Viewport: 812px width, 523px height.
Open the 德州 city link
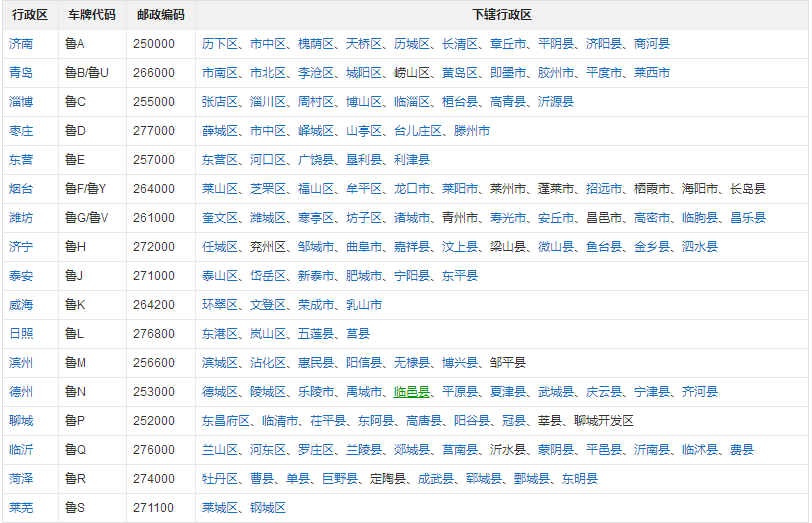point(21,392)
